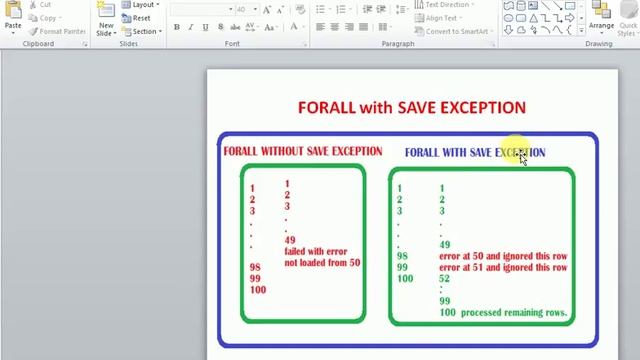This screenshot has height=360, width=640.
Task: Click the Paste clipboard icon
Action: pyautogui.click(x=13, y=9)
